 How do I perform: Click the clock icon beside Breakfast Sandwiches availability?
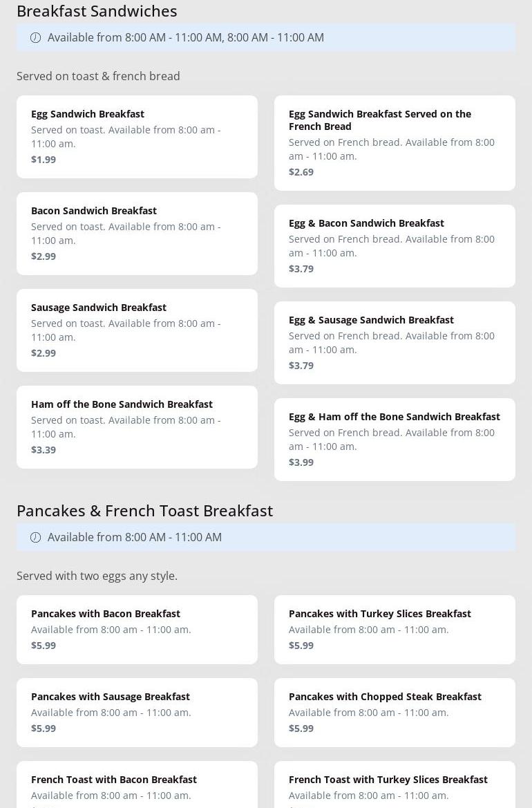point(35,38)
